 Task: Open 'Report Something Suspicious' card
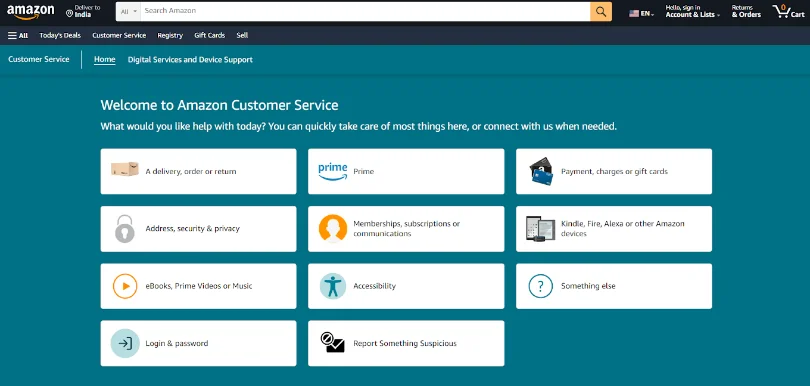(x=406, y=343)
